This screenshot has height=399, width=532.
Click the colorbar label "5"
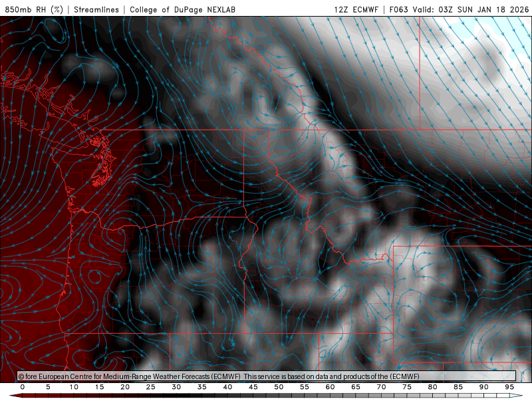click(x=48, y=387)
